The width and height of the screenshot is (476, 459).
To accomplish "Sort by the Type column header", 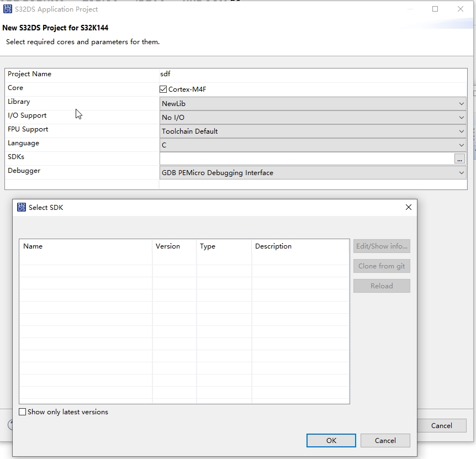I will [224, 246].
